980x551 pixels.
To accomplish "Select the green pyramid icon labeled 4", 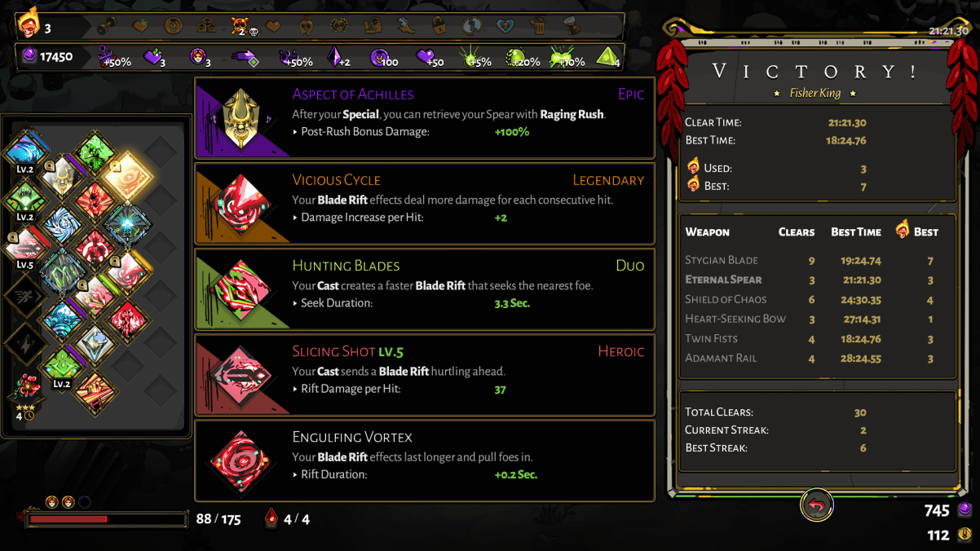I will (x=607, y=57).
